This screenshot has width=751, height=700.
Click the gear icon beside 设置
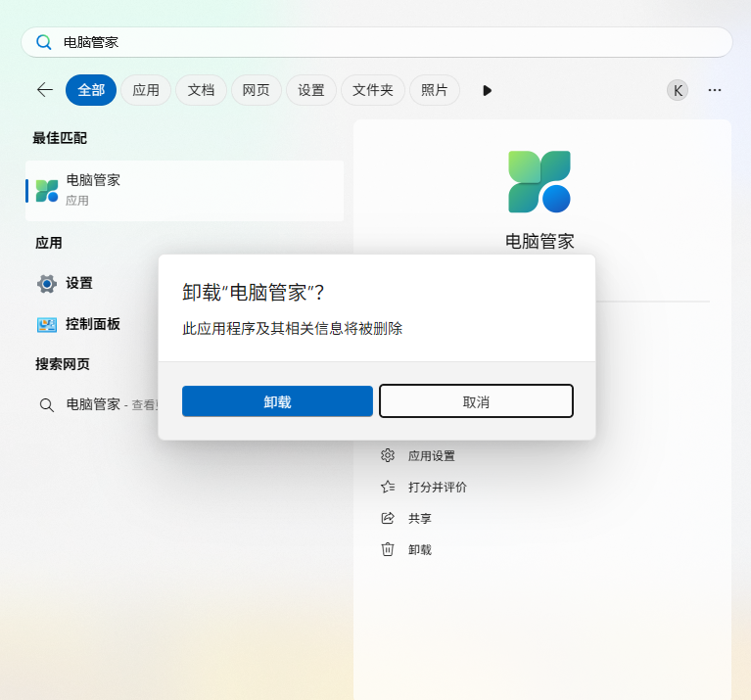click(x=47, y=284)
